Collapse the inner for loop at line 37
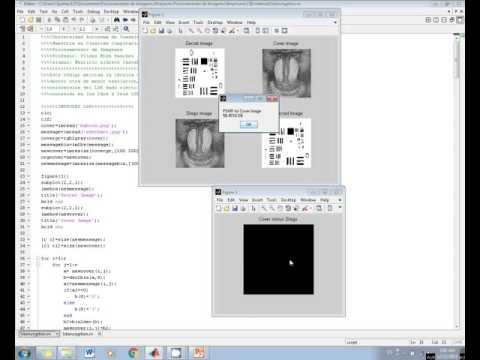Screen dimensions: 480x360 pos(38,265)
